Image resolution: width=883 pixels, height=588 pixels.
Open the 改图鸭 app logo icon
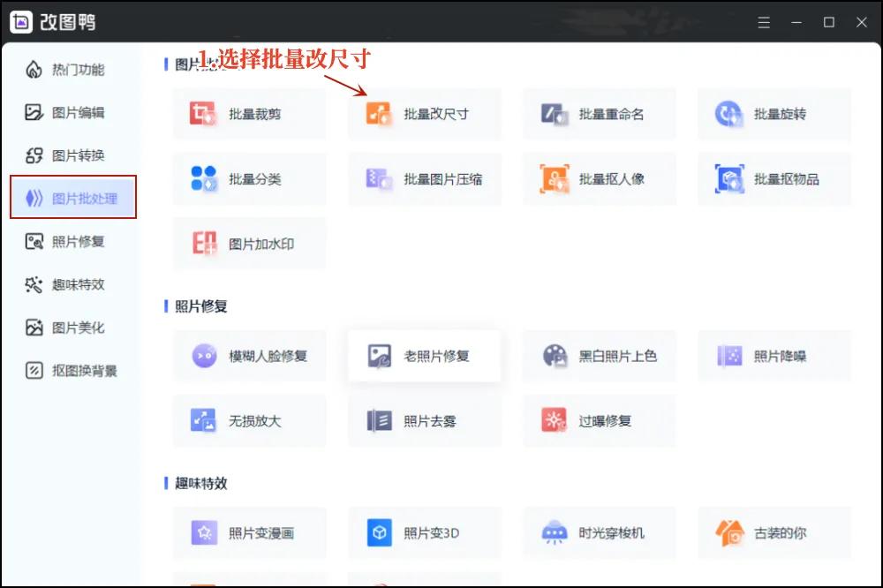[x=19, y=21]
